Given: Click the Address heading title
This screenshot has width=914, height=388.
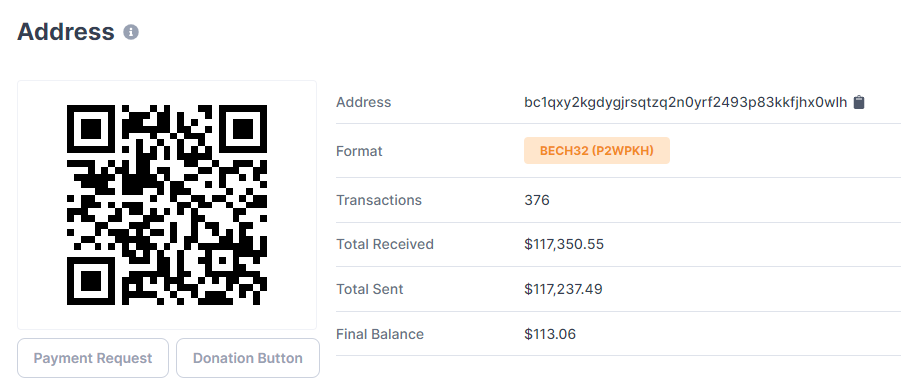Looking at the screenshot, I should [66, 31].
